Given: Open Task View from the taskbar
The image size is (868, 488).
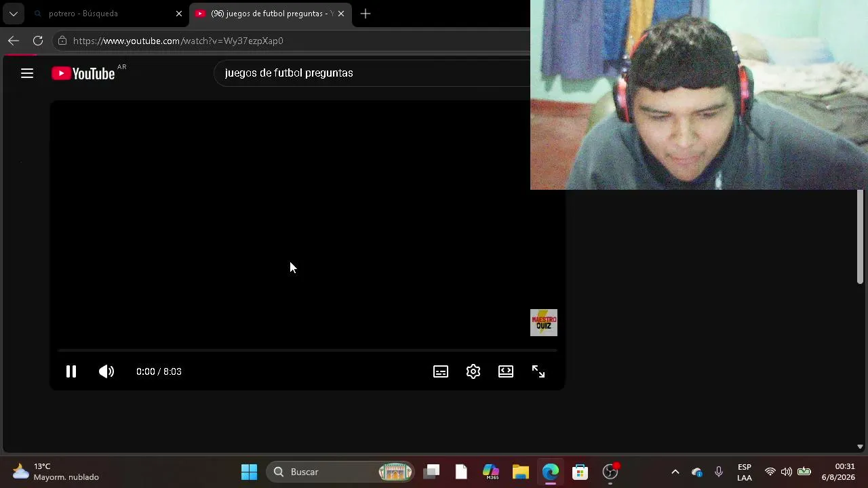Looking at the screenshot, I should tap(431, 472).
